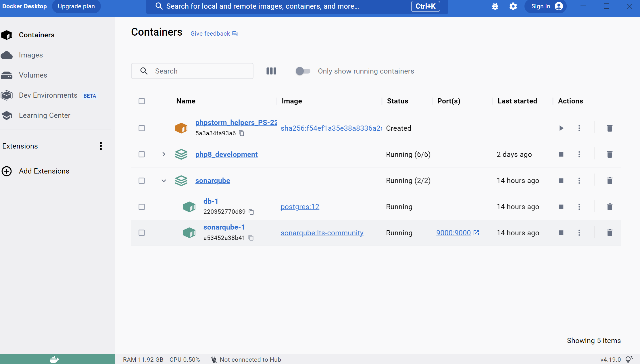Collapse the sonarqube stack
Viewport: 640px width, 364px height.
click(164, 181)
